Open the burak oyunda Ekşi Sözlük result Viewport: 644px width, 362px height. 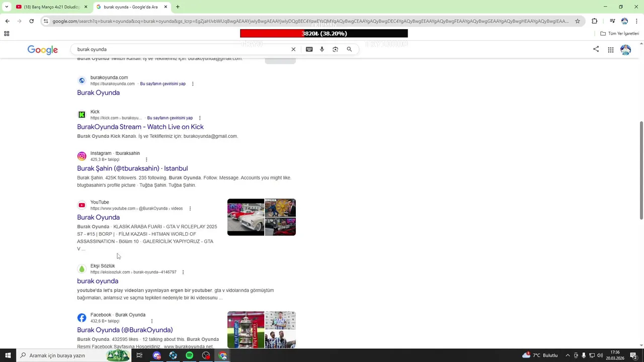pyautogui.click(x=98, y=281)
